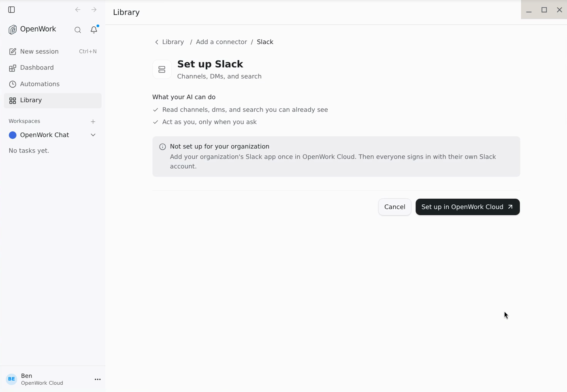Minimize the OpenWork window
Viewport: 567px width, 392px height.
tap(529, 10)
